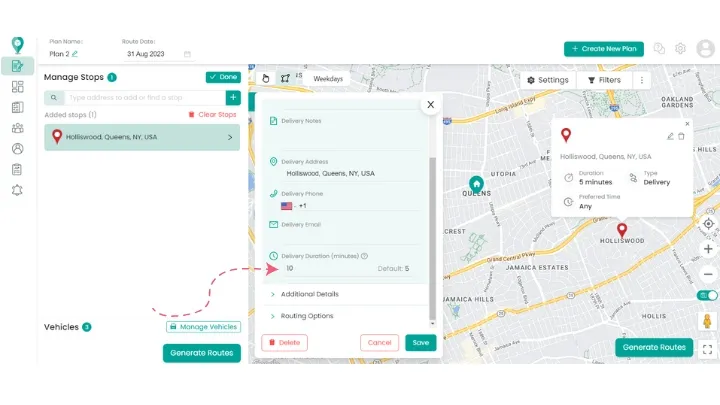Open the team members sidebar icon
This screenshot has width=720, height=405.
click(17, 128)
